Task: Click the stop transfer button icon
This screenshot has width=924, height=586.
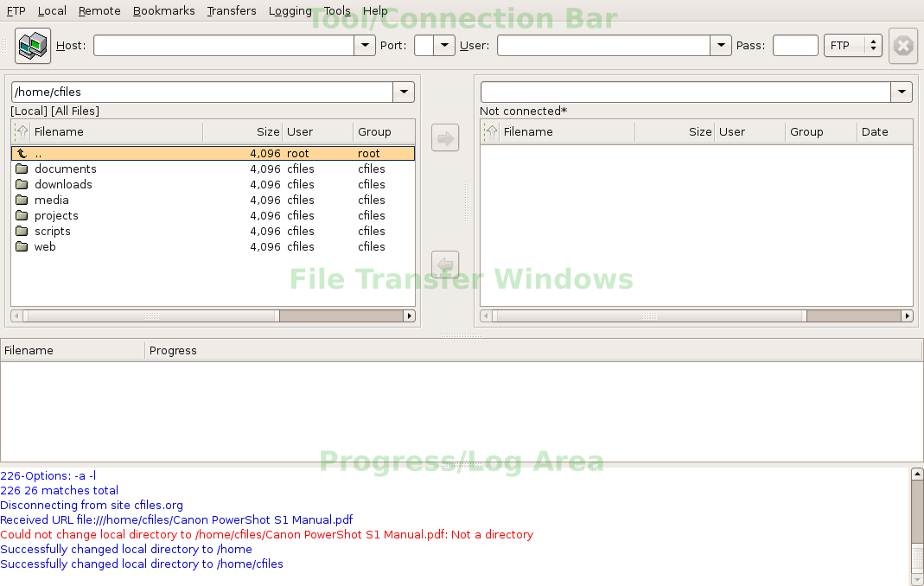Action: (902, 46)
